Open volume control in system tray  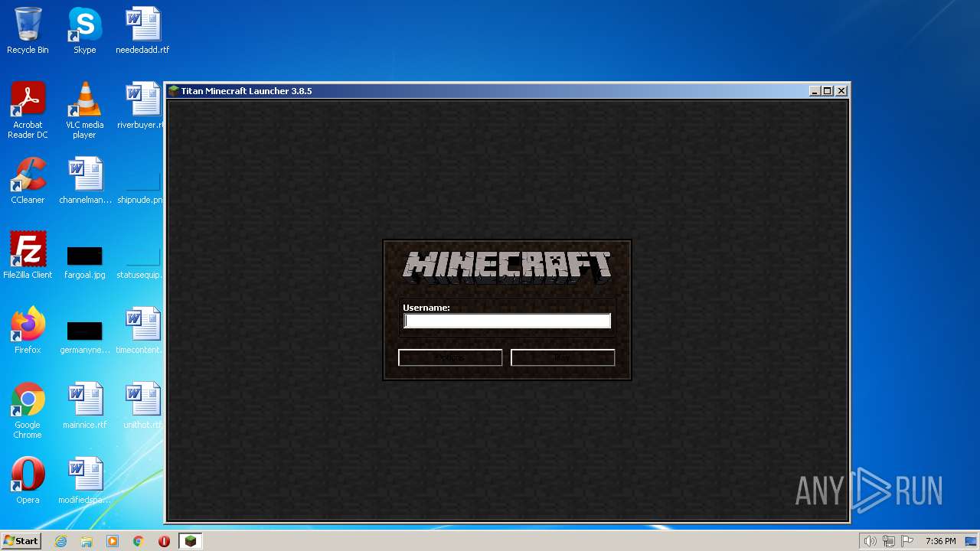point(870,541)
